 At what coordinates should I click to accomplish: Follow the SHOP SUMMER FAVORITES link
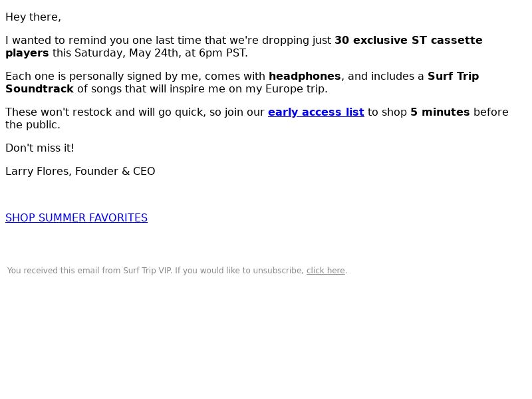pos(76,217)
